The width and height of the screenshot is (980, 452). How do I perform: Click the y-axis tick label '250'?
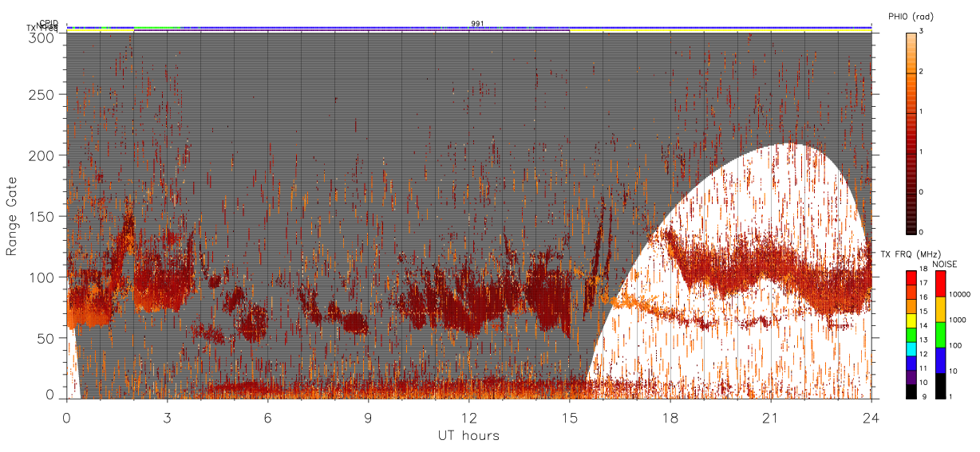41,95
